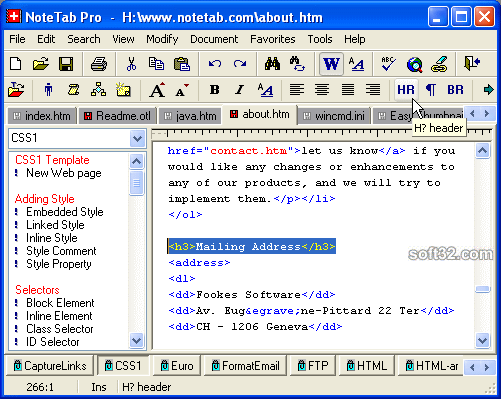
Task: Insert line break with the BR button
Action: [455, 89]
